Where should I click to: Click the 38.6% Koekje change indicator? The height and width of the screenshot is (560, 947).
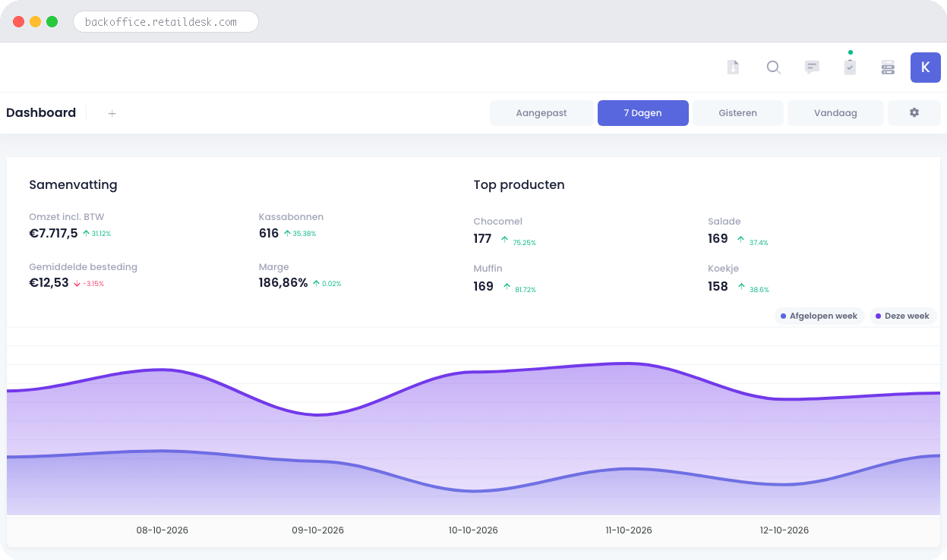753,289
